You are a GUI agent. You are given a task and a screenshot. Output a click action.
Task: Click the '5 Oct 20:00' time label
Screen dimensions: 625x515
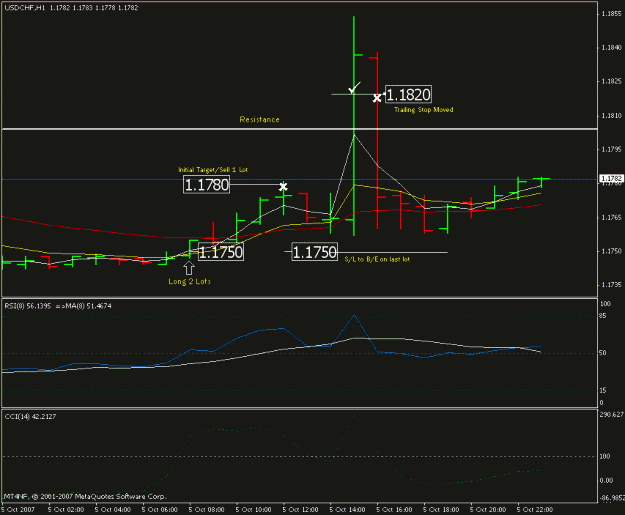pos(488,510)
